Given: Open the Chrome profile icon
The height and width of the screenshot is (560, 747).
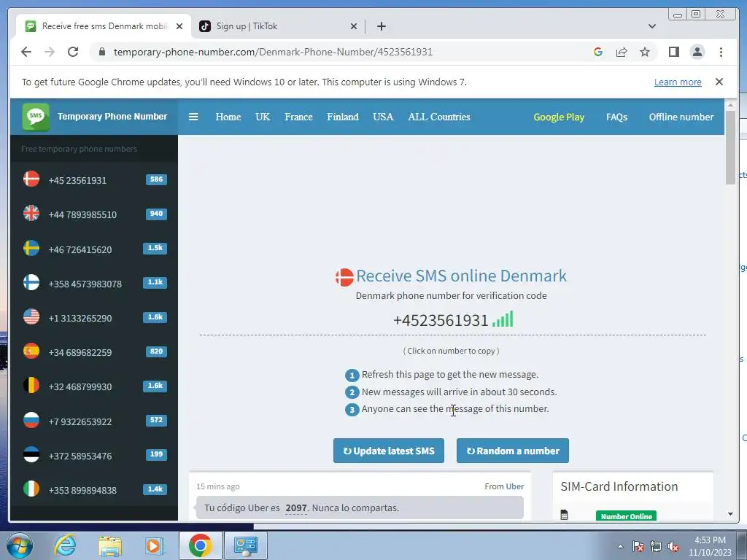Looking at the screenshot, I should click(697, 52).
